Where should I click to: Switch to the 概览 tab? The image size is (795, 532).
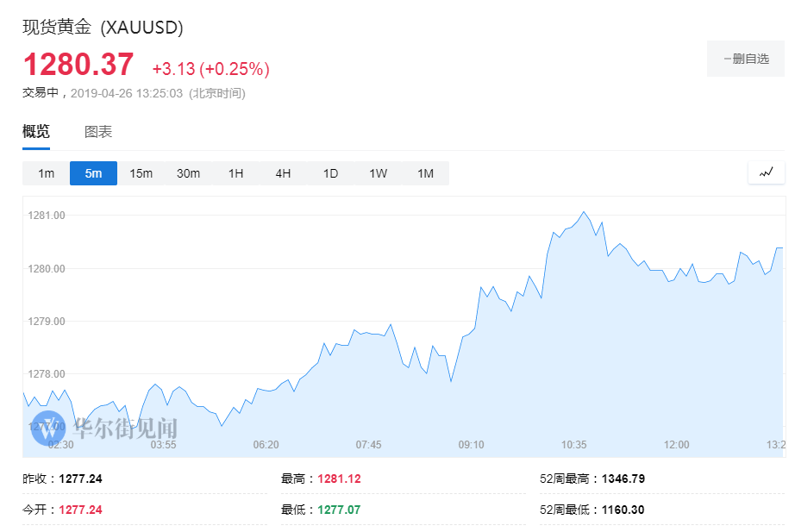pyautogui.click(x=36, y=132)
